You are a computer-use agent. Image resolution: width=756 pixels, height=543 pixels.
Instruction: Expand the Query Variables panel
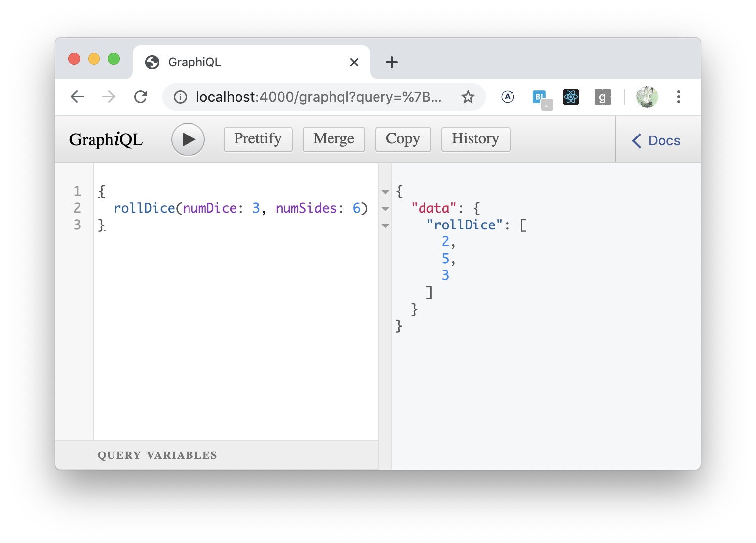click(x=217, y=455)
